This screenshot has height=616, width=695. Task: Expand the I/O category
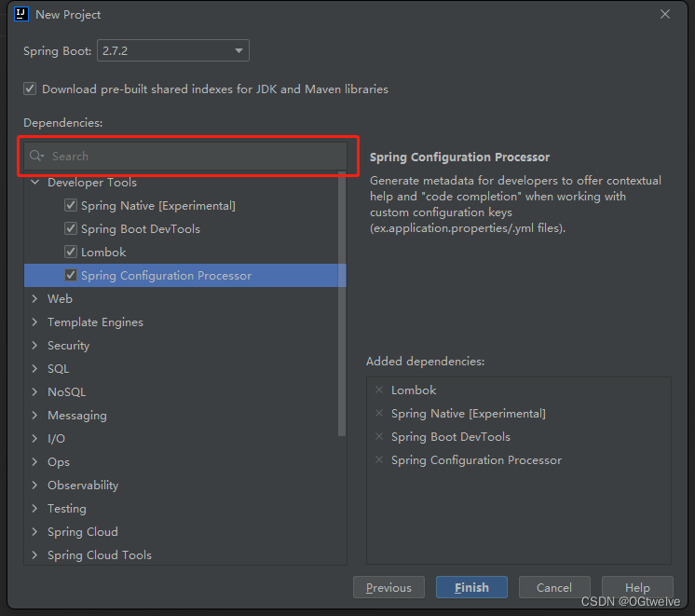click(x=35, y=438)
